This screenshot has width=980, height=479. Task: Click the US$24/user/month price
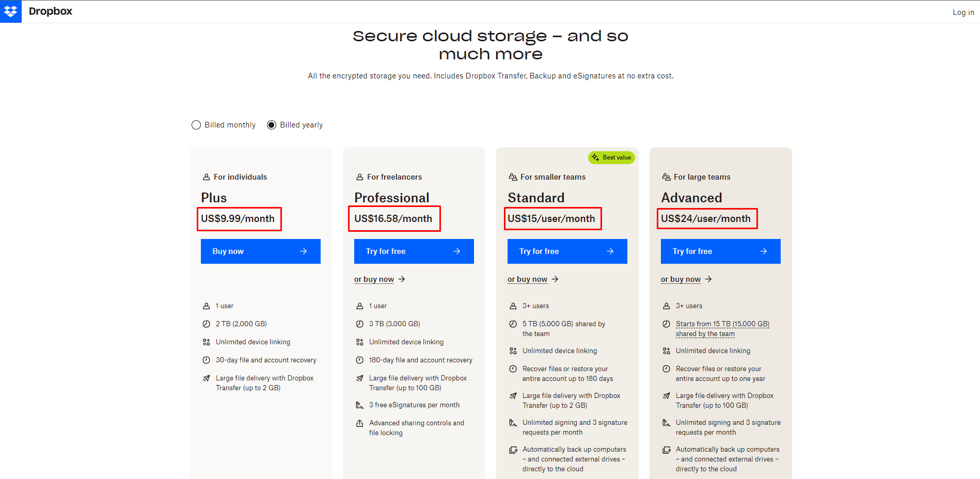click(x=705, y=219)
